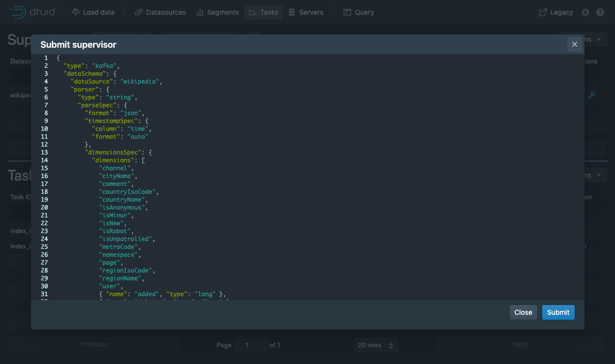Click the "isAnonymous" dimension line
This screenshot has width=615, height=364.
pyautogui.click(x=123, y=208)
